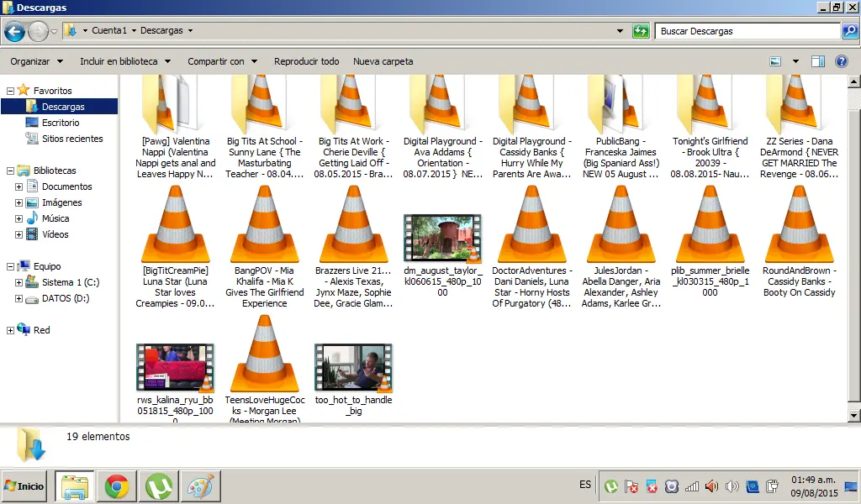Focus the Buscar Descargas search field
Viewport: 861px width, 504px height.
coord(747,31)
